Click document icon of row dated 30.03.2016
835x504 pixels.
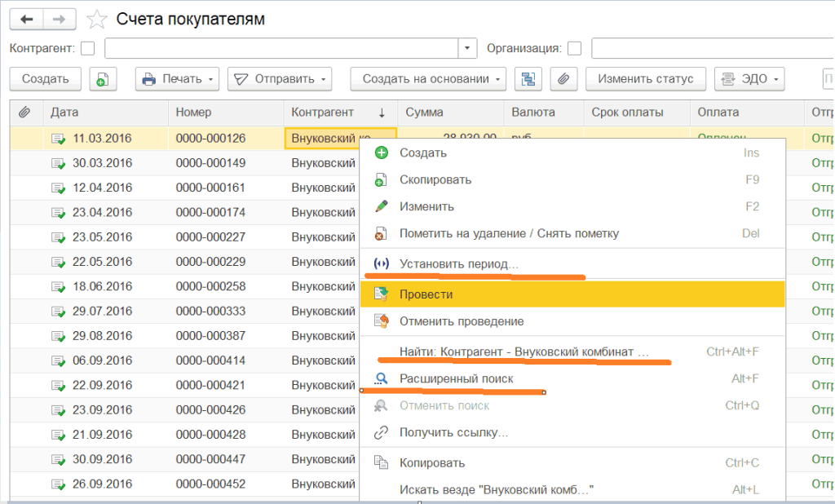[x=58, y=163]
